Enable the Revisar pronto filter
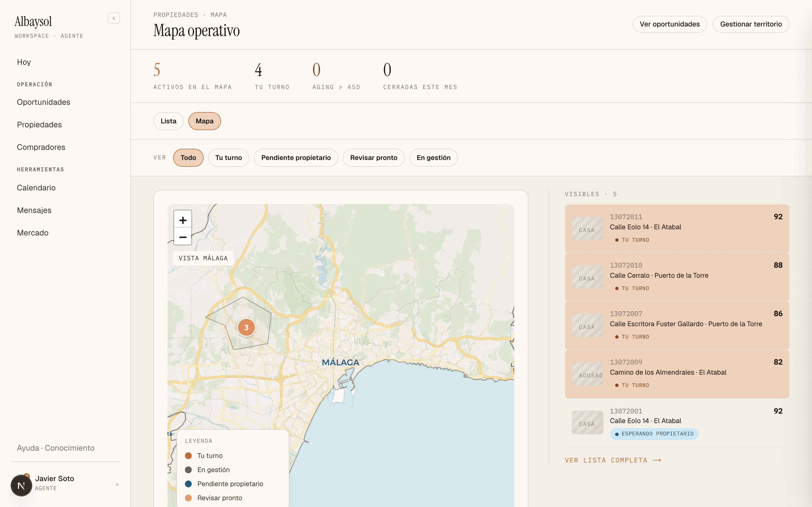Viewport: 812px width, 507px height. click(x=374, y=158)
